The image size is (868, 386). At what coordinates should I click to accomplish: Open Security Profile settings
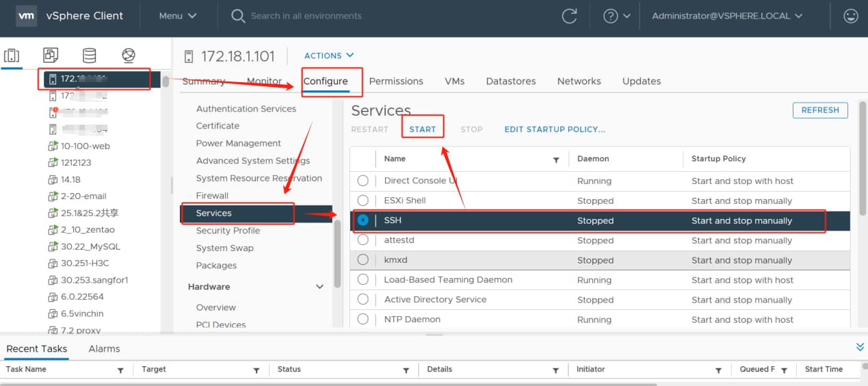[228, 231]
